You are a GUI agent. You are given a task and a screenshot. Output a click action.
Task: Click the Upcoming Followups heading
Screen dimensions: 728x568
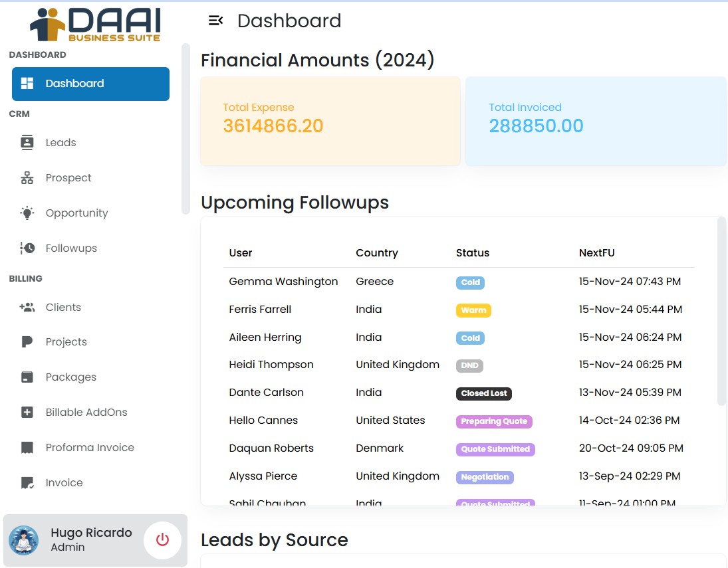click(295, 203)
